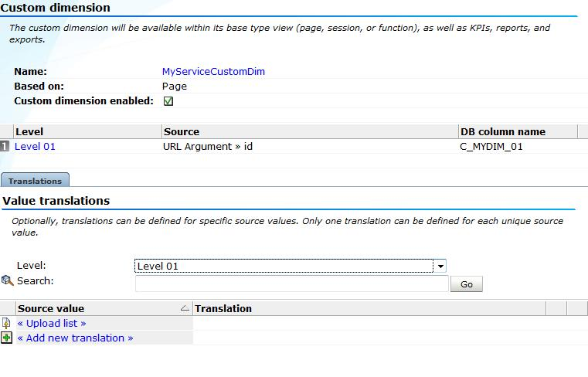This screenshot has width=588, height=377.
Task: Click the Go button
Action: click(467, 284)
